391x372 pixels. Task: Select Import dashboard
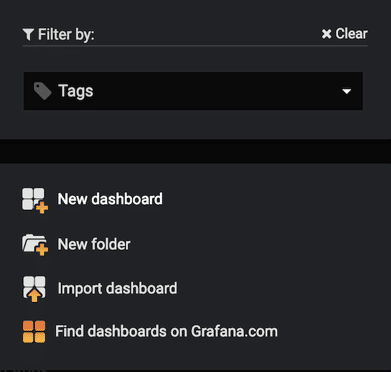coord(117,289)
